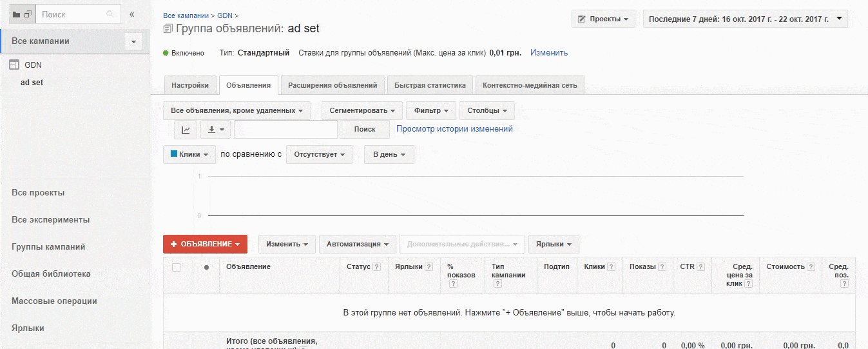868x349 pixels.
Task: Open Все проекты in sidebar
Action: (38, 193)
